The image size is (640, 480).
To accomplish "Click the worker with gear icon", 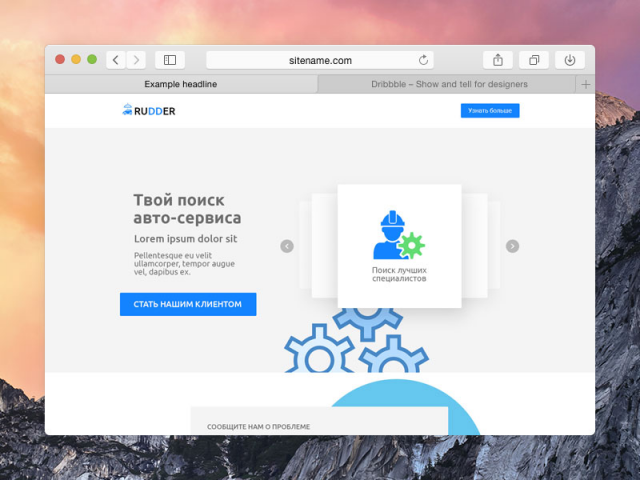I will point(398,235).
